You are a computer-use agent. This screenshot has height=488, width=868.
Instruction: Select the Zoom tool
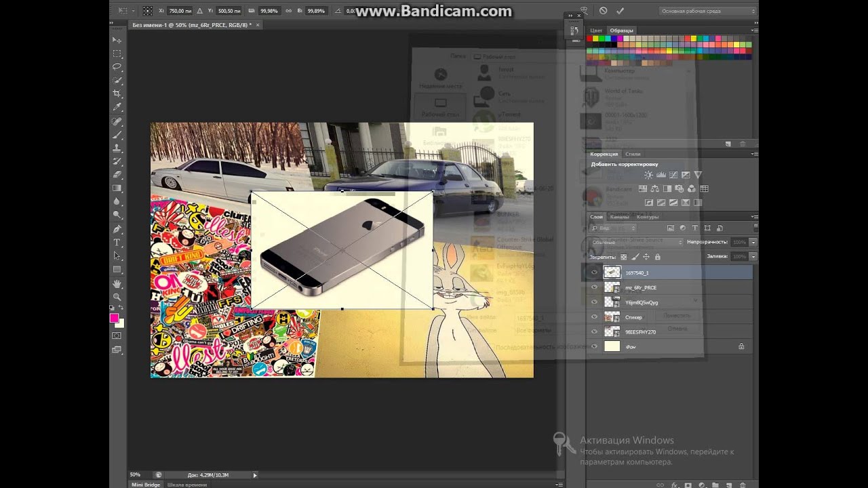(117, 297)
